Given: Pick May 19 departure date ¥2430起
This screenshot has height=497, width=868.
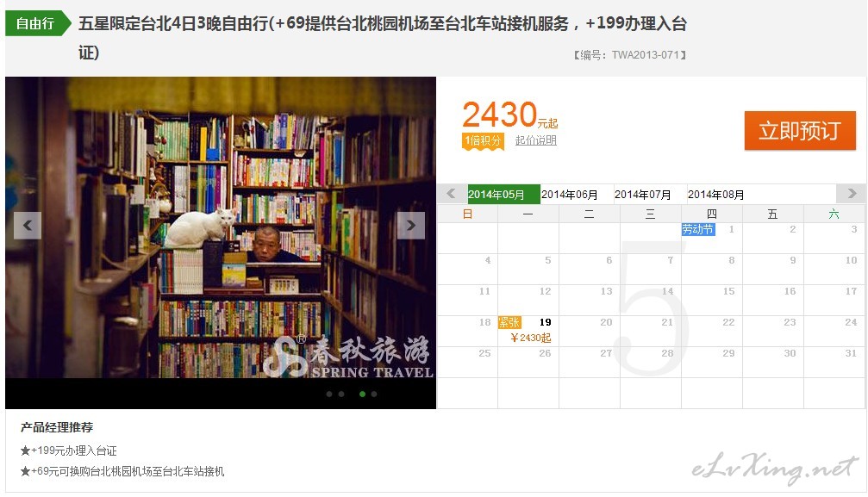Looking at the screenshot, I should (528, 331).
